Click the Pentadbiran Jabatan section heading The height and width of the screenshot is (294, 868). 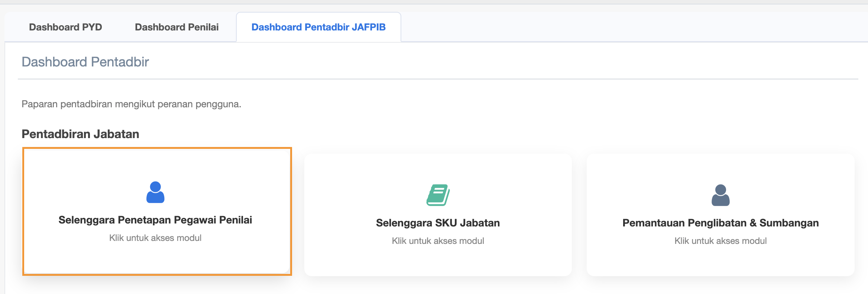click(x=80, y=134)
